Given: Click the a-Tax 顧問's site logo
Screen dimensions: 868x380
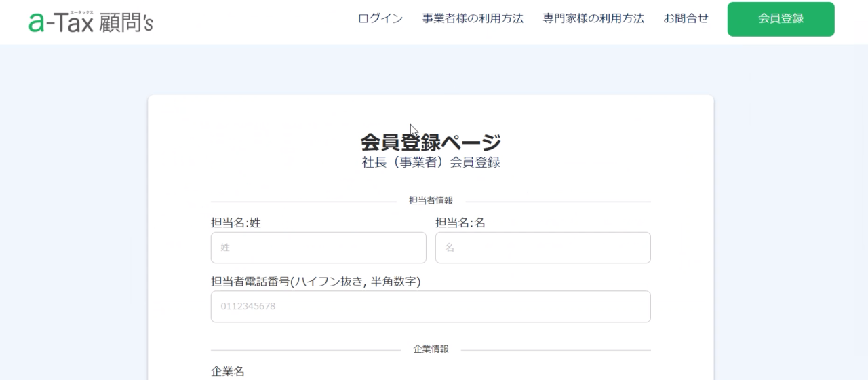Looking at the screenshot, I should (x=91, y=22).
